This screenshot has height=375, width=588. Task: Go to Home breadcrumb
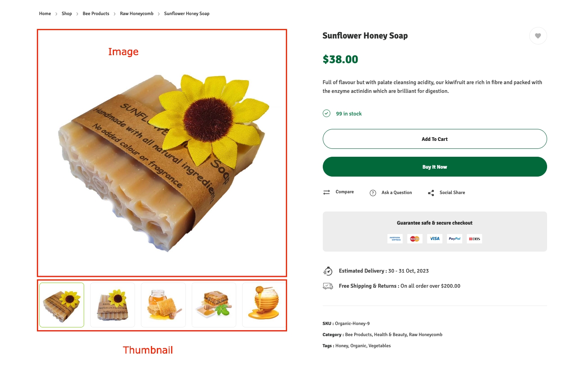45,13
